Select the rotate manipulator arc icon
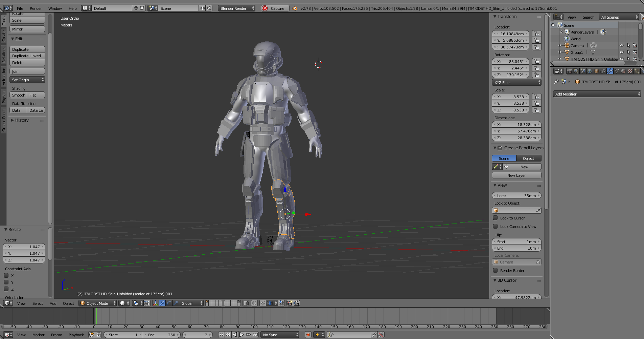The width and height of the screenshot is (644, 339). (169, 303)
